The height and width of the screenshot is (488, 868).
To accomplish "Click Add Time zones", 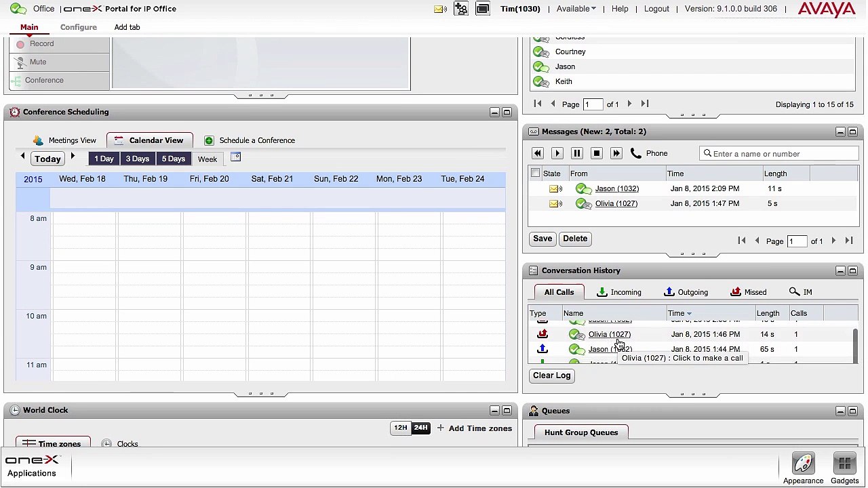I will [x=474, y=428].
